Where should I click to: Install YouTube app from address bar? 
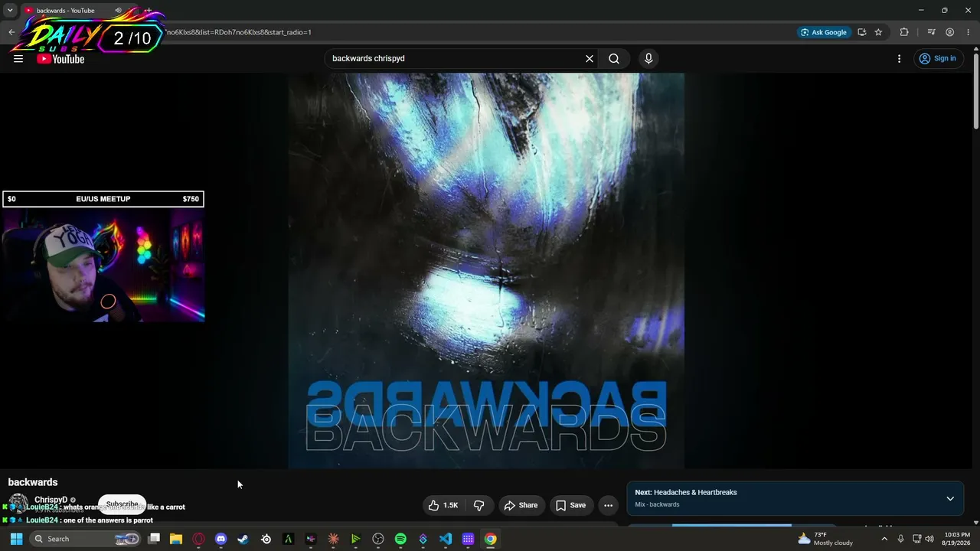tap(862, 32)
